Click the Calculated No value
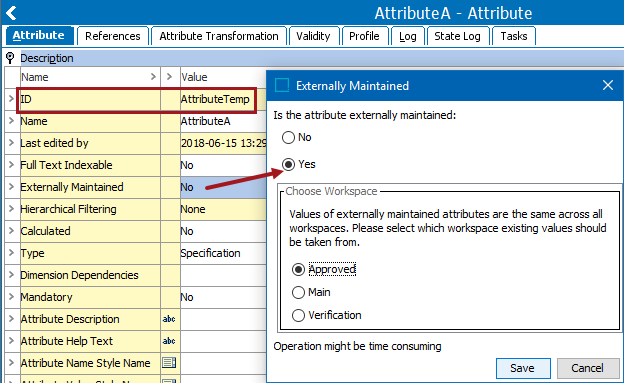Image resolution: width=624 pixels, height=383 pixels. [x=187, y=231]
